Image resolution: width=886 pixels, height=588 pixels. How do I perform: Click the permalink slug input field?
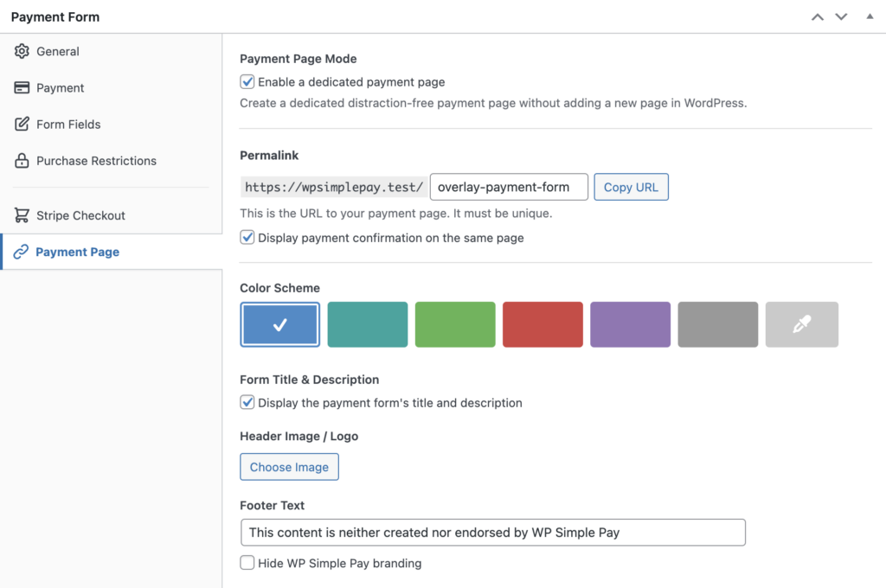pyautogui.click(x=509, y=187)
